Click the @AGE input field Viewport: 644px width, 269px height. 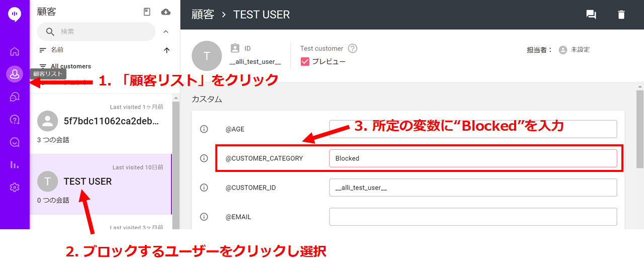click(473, 129)
